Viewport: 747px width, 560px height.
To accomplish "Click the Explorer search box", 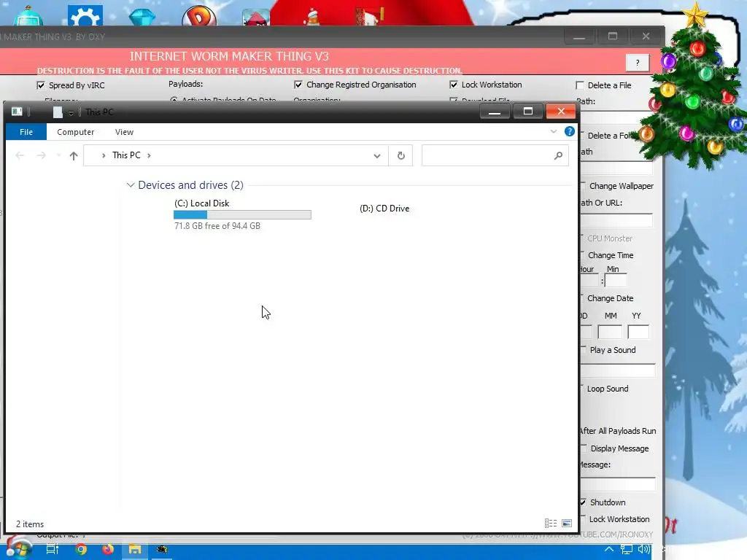I will (488, 156).
